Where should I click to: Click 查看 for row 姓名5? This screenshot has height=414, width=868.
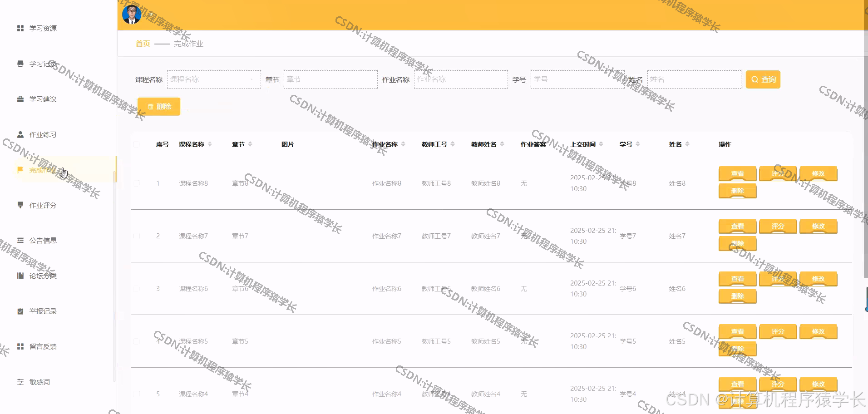click(737, 331)
